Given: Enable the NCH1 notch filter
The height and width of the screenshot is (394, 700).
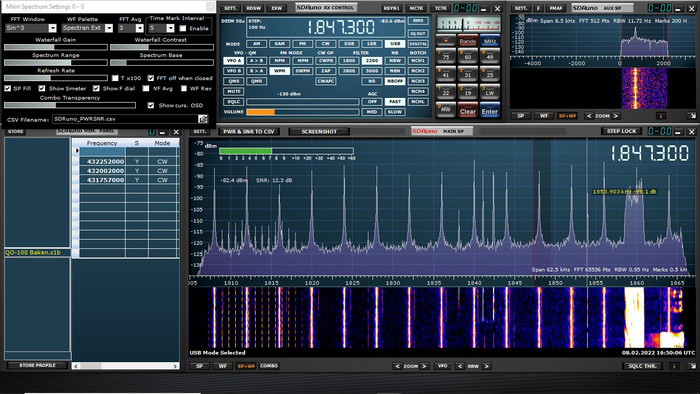Looking at the screenshot, I should pos(418,60).
